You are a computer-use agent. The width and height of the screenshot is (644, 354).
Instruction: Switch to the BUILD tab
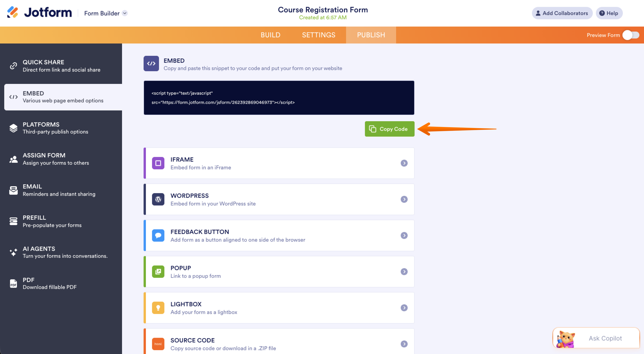[x=270, y=35]
